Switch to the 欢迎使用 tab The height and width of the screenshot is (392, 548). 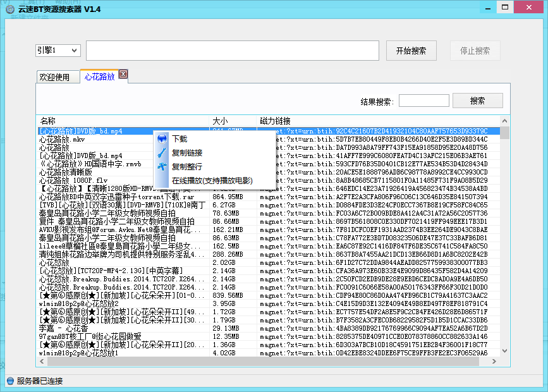point(55,77)
